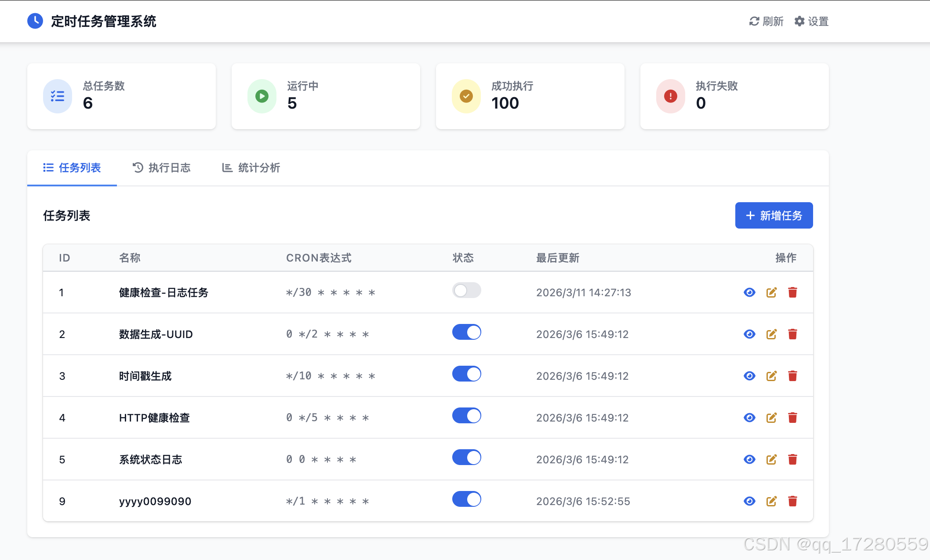The height and width of the screenshot is (560, 930).
Task: Delete the 时间戳生成 task
Action: coord(792,376)
